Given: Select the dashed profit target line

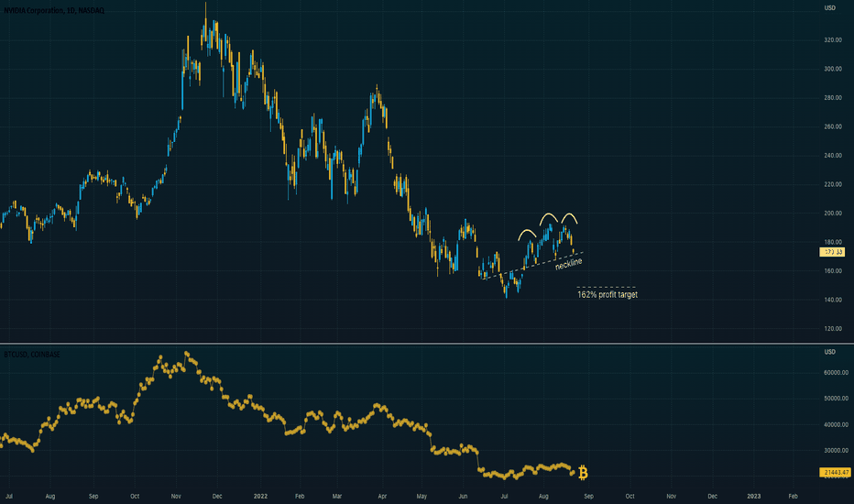Looking at the screenshot, I should pyautogui.click(x=607, y=287).
